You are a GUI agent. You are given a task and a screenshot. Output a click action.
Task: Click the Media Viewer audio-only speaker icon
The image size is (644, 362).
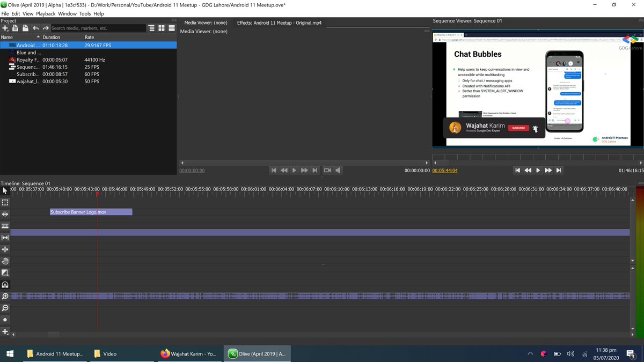tap(338, 170)
